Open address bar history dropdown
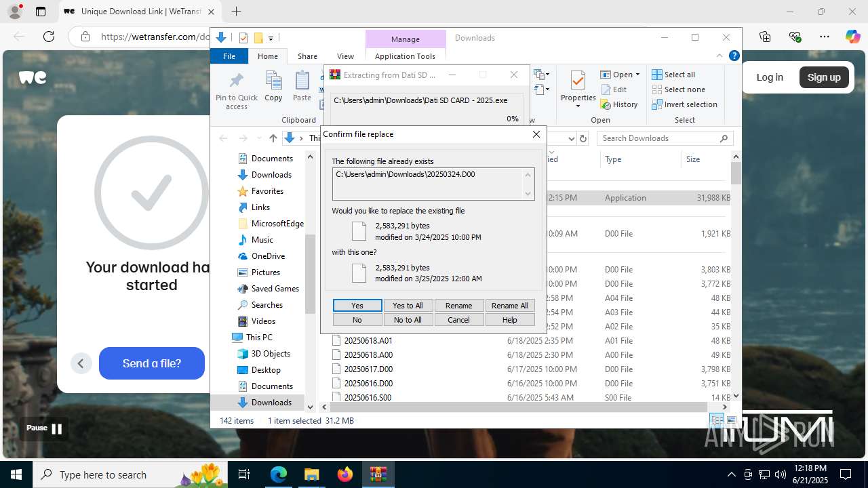Screen dimensions: 868x488 tap(571, 138)
